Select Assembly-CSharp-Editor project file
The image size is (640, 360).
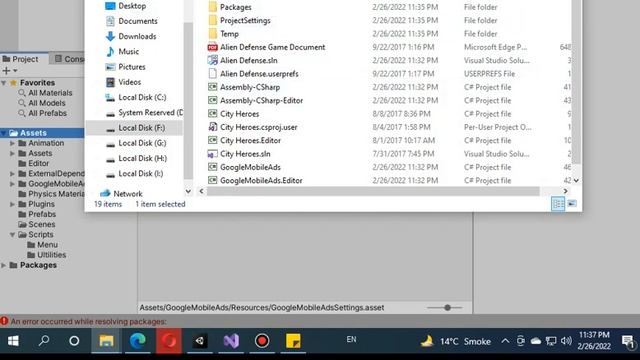point(261,100)
